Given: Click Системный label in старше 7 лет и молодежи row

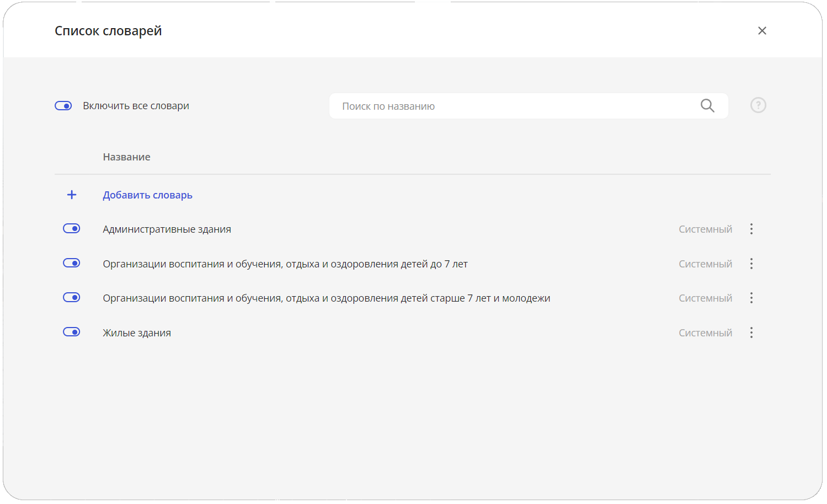Looking at the screenshot, I should coord(706,298).
